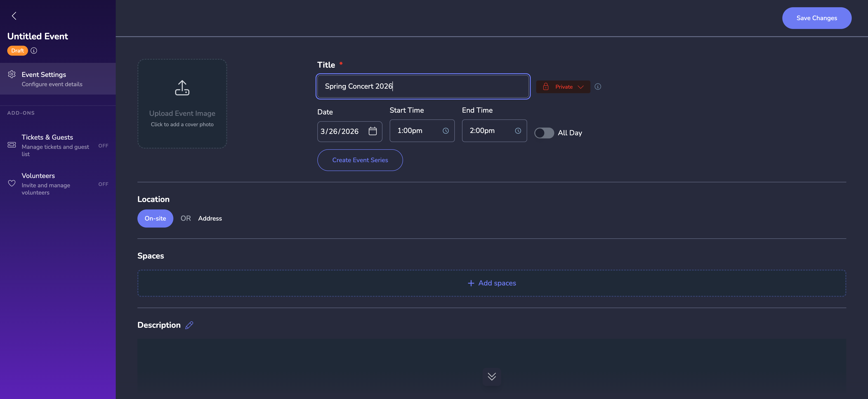The image size is (868, 399).
Task: Open the calendar icon in Date field
Action: [x=372, y=131]
